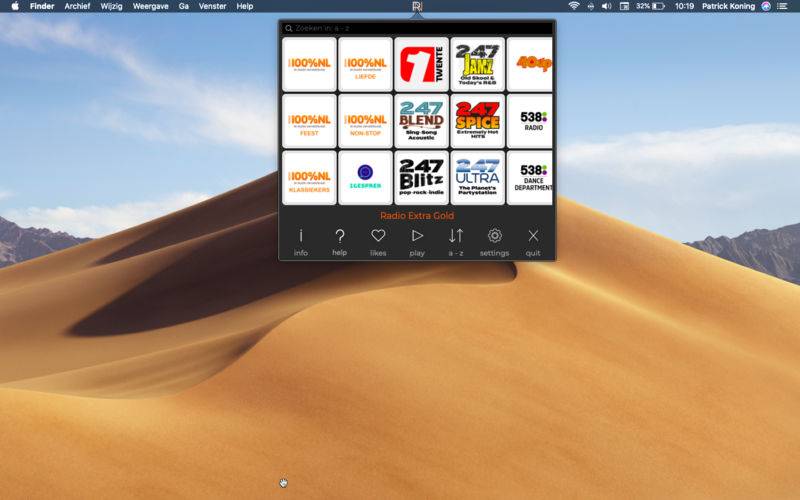Select the 538 Dance Department tile

[x=530, y=178]
